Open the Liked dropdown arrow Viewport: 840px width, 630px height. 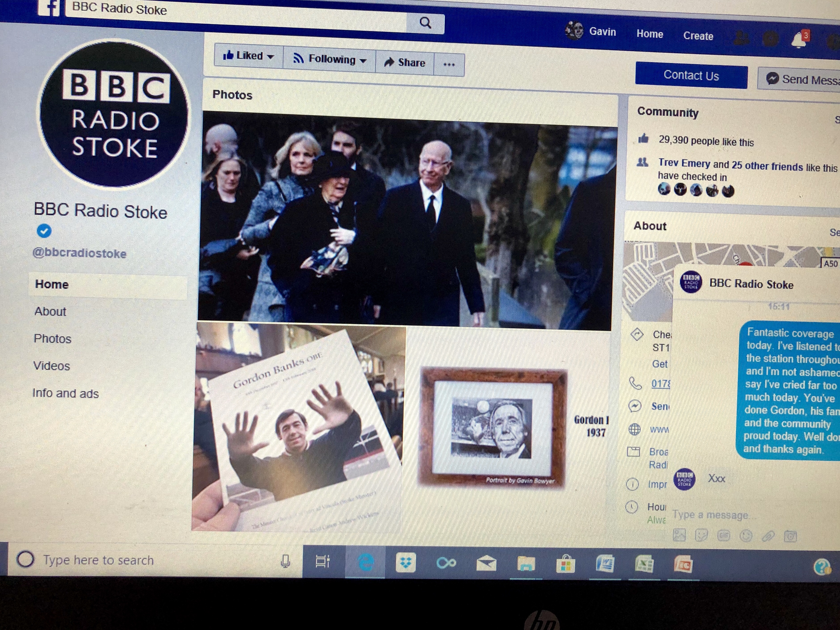pyautogui.click(x=271, y=57)
